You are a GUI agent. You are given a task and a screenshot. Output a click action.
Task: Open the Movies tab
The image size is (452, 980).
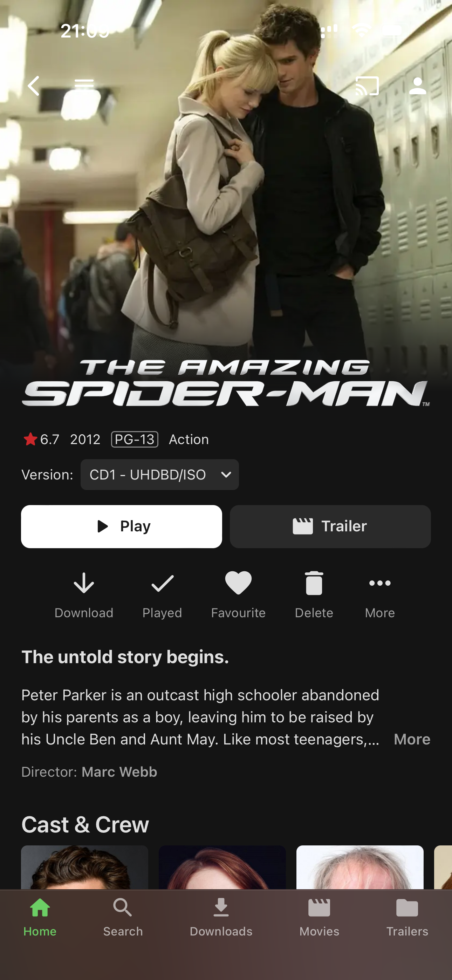(x=319, y=917)
